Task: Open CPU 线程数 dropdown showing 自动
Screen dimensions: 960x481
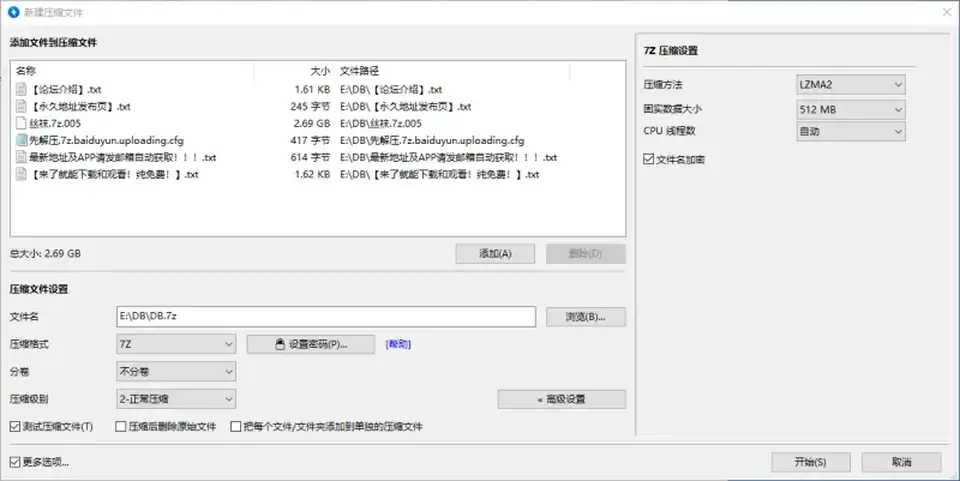Action: point(850,131)
